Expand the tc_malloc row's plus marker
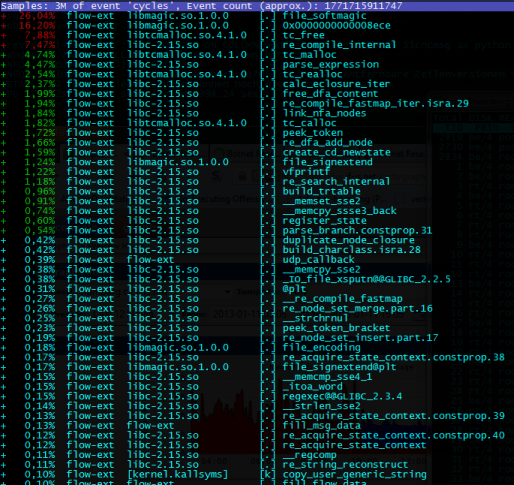The height and width of the screenshot is (485, 514). coord(3,55)
